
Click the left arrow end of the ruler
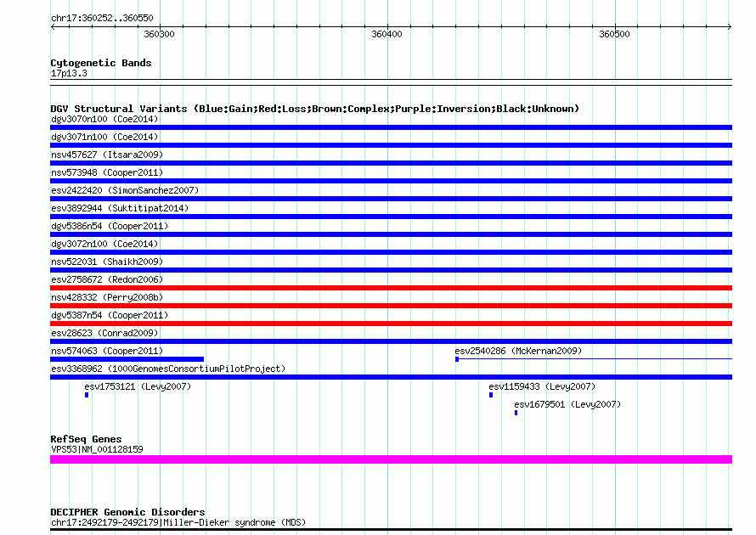pyautogui.click(x=53, y=27)
